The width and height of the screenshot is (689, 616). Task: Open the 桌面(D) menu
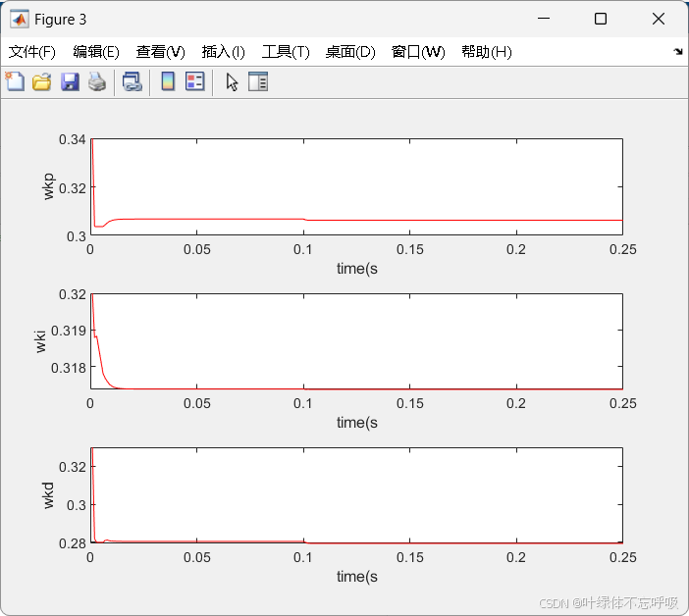pyautogui.click(x=350, y=52)
